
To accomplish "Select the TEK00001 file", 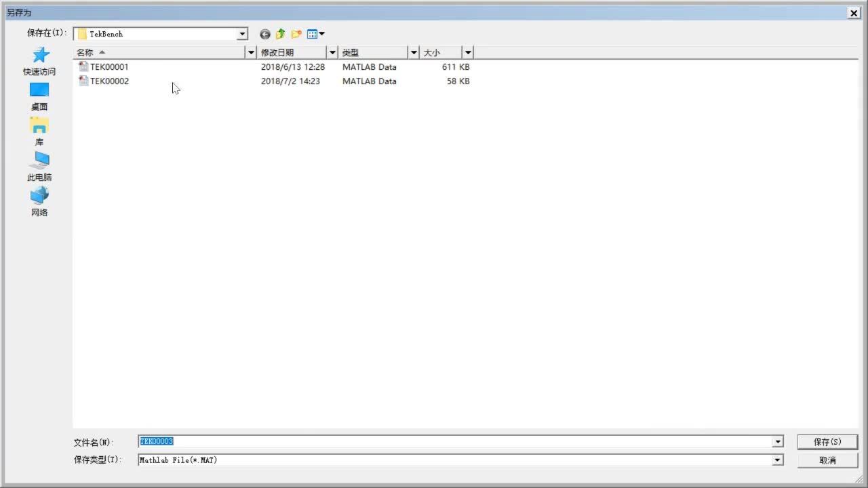I will [108, 67].
